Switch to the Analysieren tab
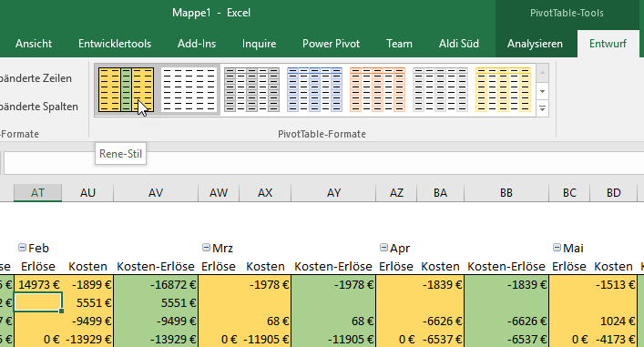Screen dimensions: 644x347 (535, 44)
